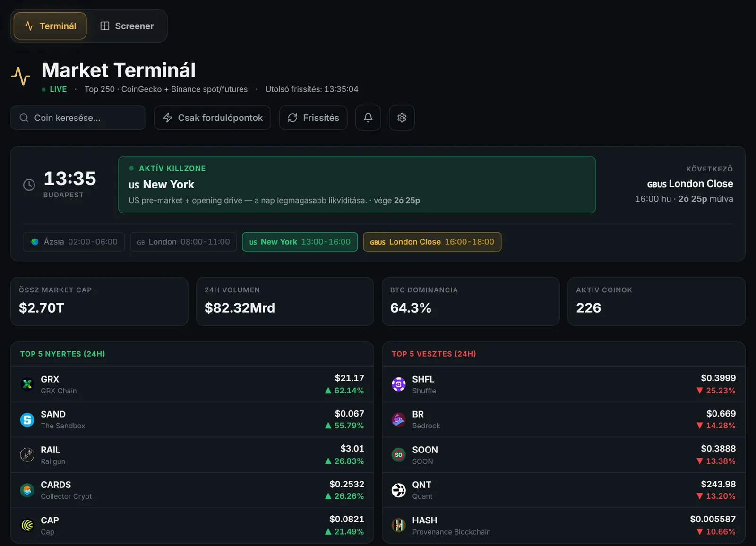The width and height of the screenshot is (756, 546).
Task: Focus the Coin keresése search field
Action: 78,118
